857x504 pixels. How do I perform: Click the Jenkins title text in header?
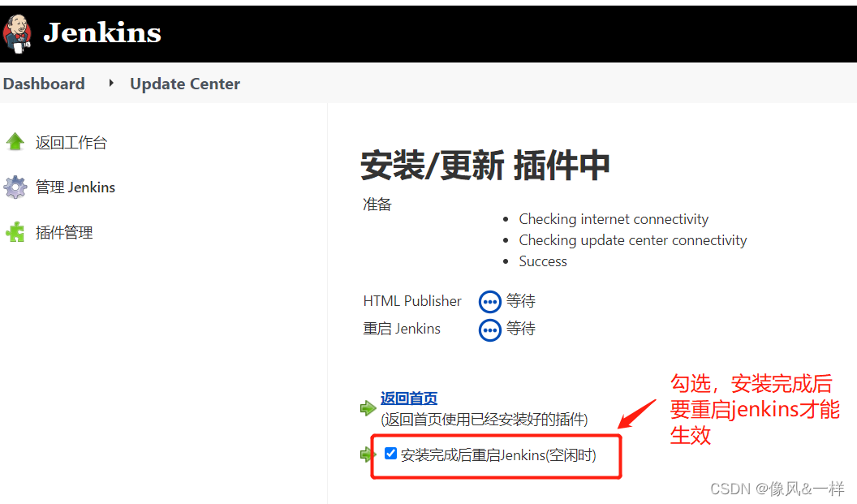coord(102,32)
